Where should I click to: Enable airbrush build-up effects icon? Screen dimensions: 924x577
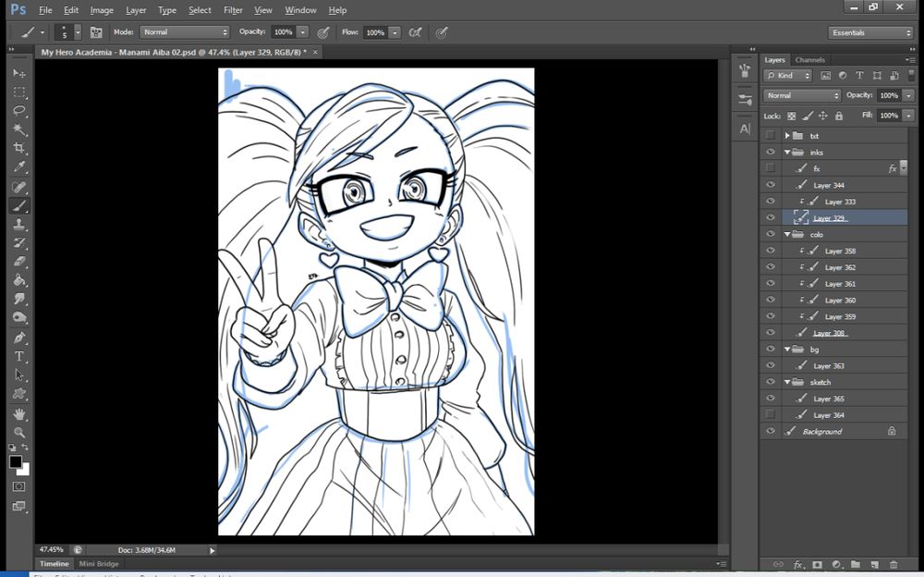(x=416, y=32)
